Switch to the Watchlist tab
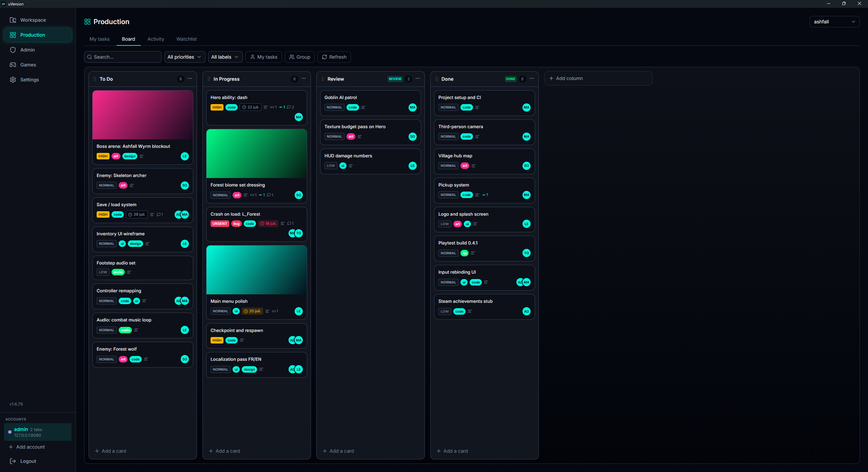 pos(186,39)
